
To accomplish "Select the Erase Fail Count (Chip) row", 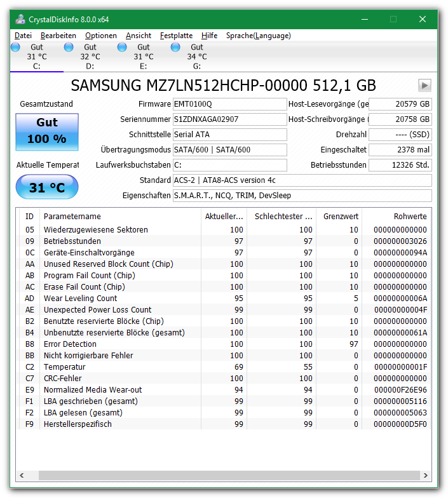I will coord(225,287).
